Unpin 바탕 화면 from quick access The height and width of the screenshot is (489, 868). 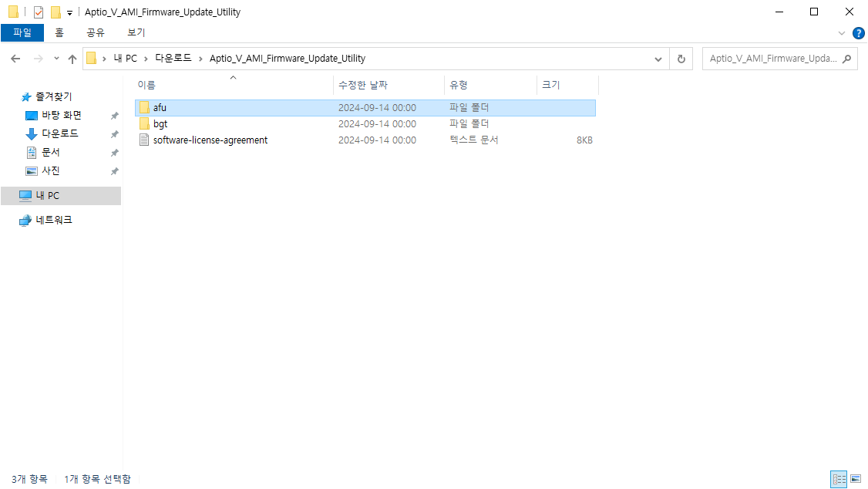(114, 114)
